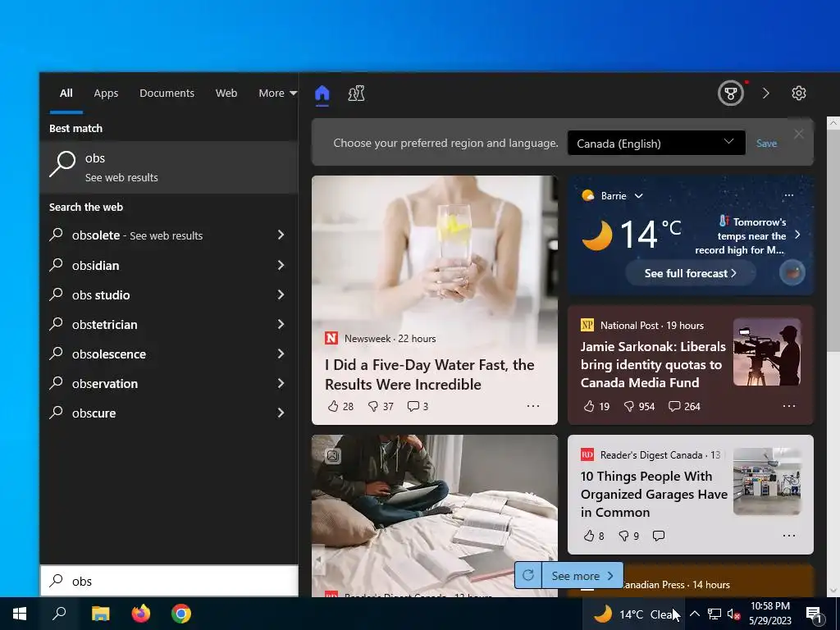Expand the observation suggestion arrow
The width and height of the screenshot is (840, 630).
(x=281, y=382)
